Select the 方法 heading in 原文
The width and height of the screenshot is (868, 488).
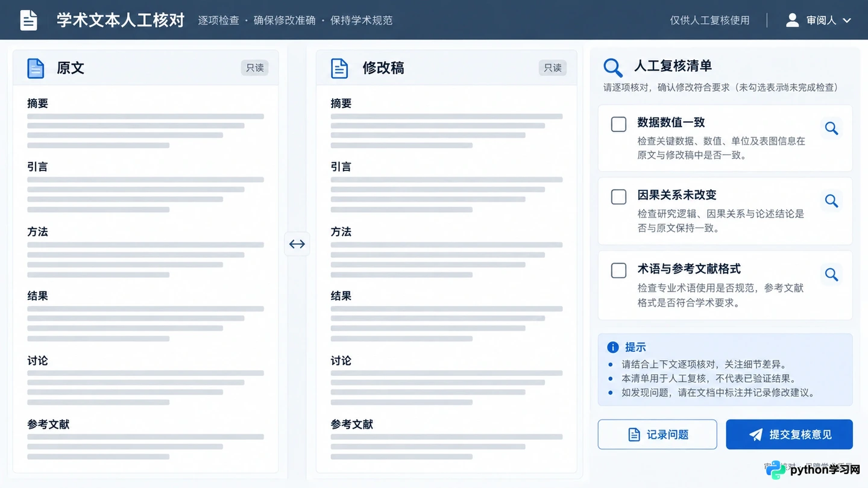[37, 232]
